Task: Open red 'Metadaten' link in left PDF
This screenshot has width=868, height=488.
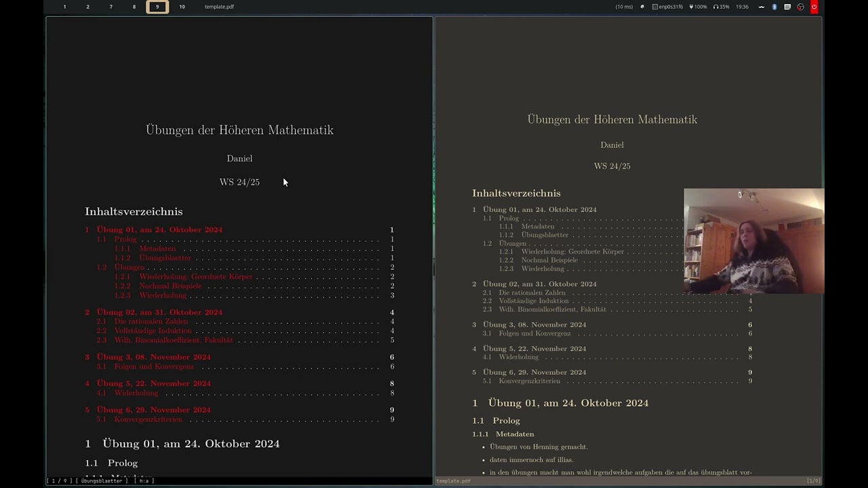Action: 157,249
